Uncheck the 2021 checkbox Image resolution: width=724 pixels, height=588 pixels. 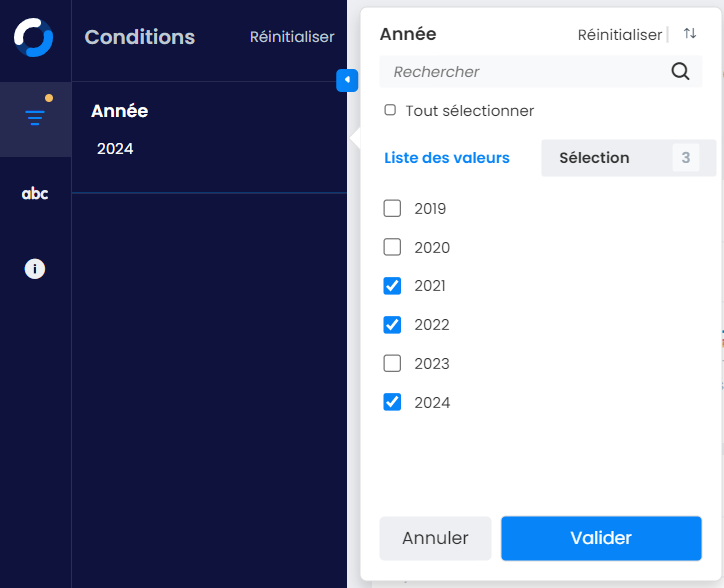(393, 286)
